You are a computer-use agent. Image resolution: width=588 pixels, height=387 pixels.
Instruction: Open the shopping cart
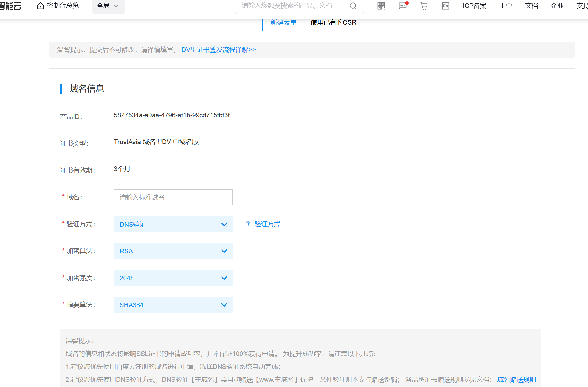click(x=424, y=6)
